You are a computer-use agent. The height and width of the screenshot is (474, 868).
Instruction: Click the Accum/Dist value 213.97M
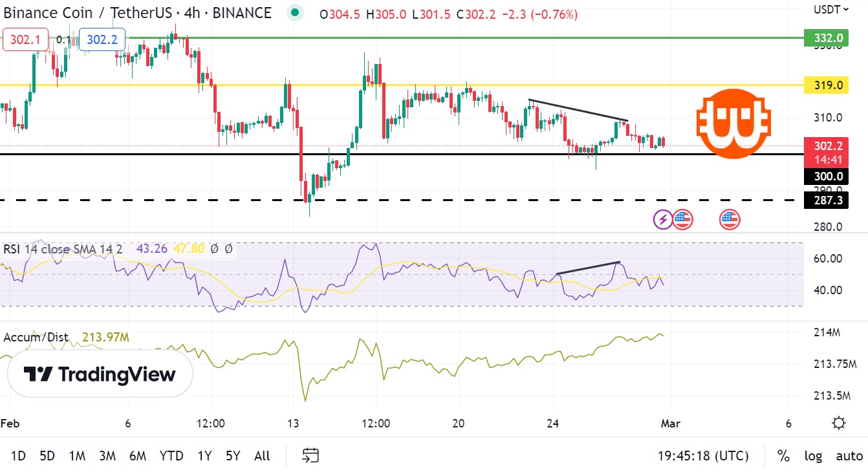(x=105, y=337)
